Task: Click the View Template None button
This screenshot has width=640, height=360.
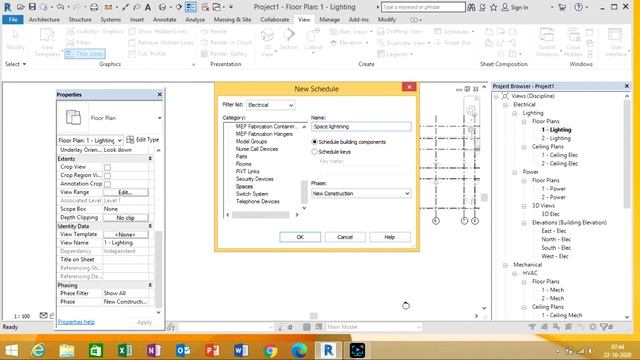Action: (x=125, y=234)
